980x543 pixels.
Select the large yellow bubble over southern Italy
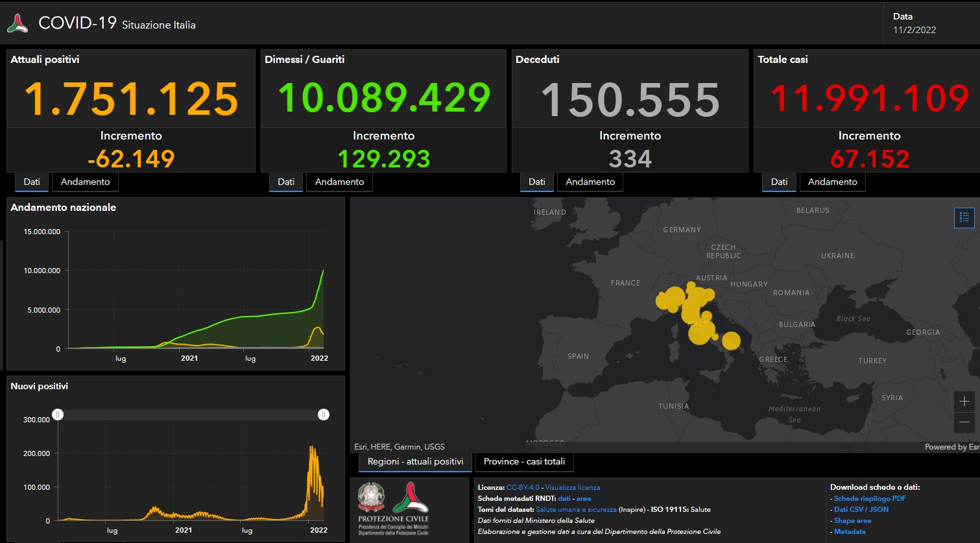click(x=731, y=341)
